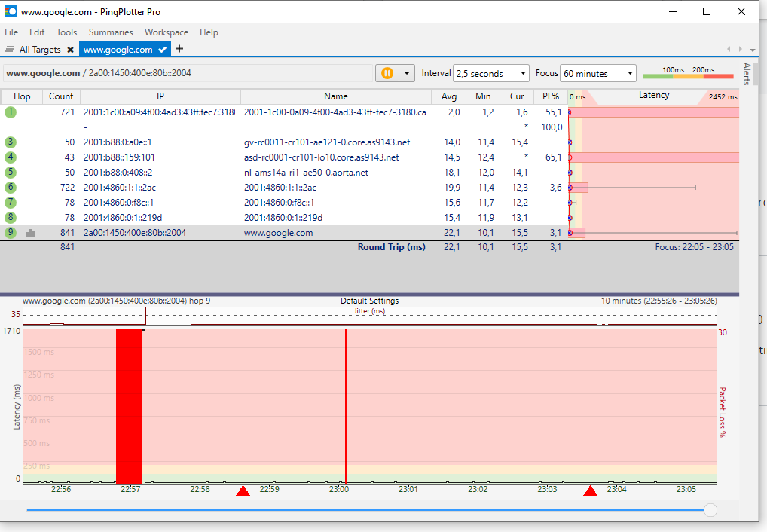Click the green hop 1 circle icon
The height and width of the screenshot is (532, 767).
coord(11,112)
